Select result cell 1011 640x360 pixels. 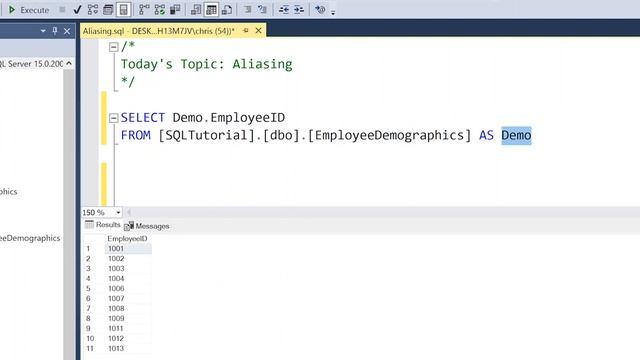point(128,329)
